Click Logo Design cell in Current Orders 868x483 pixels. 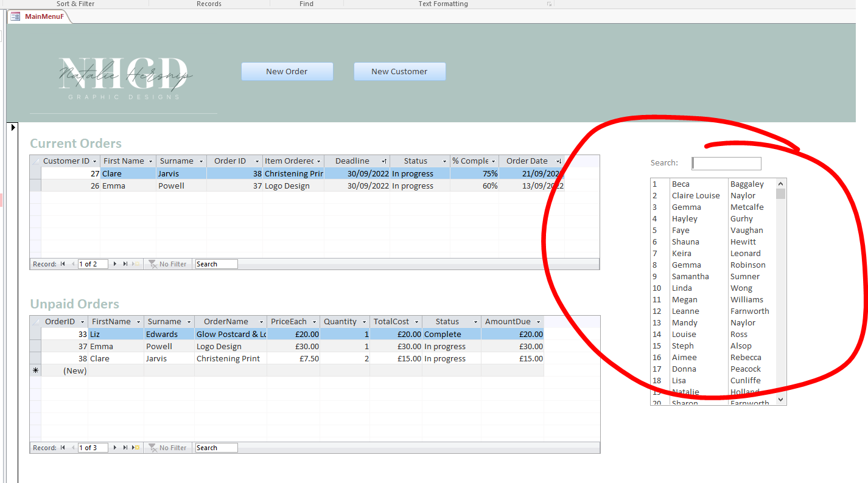293,186
